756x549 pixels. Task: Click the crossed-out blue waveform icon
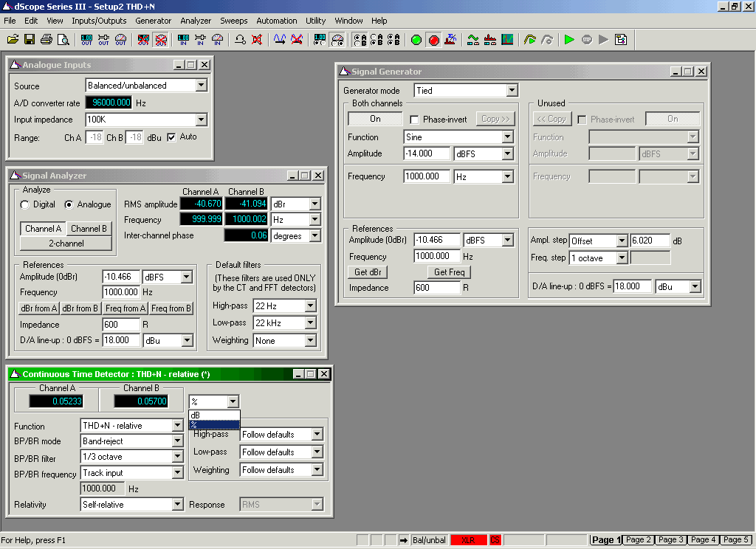297,40
